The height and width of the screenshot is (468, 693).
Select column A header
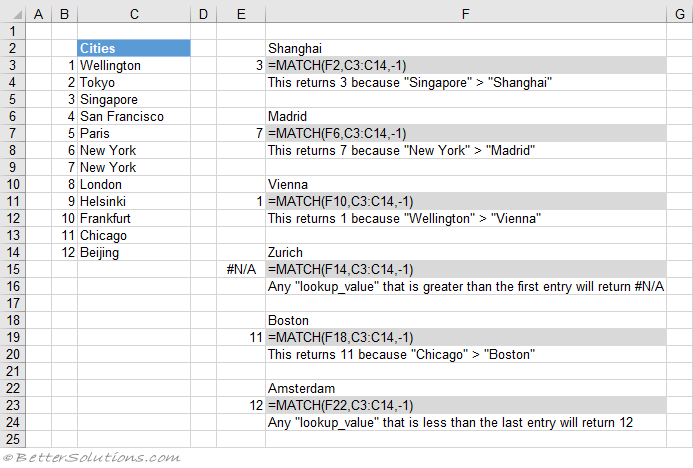pyautogui.click(x=38, y=14)
